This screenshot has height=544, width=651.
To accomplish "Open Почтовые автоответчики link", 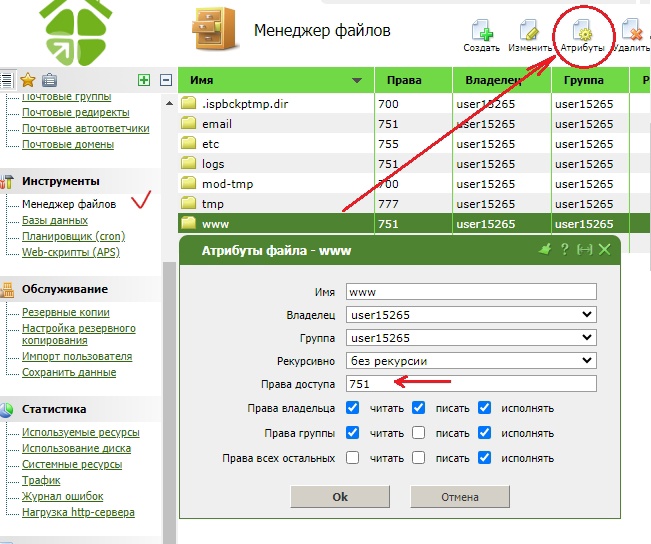I will [x=86, y=128].
